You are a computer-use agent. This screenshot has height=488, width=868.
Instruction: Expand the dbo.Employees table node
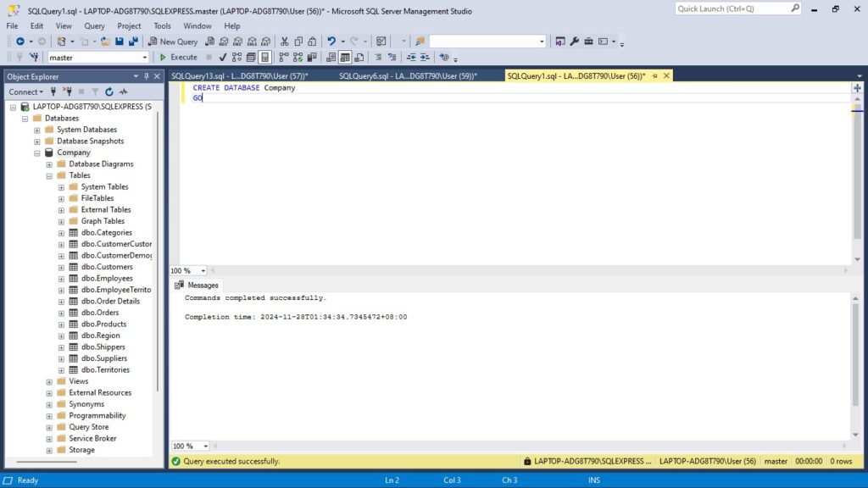tap(61, 279)
